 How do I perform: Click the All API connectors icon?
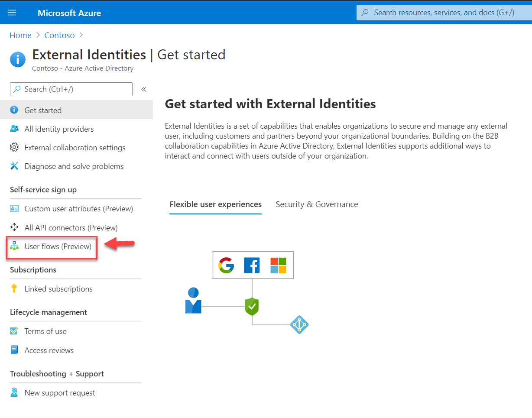coord(14,227)
